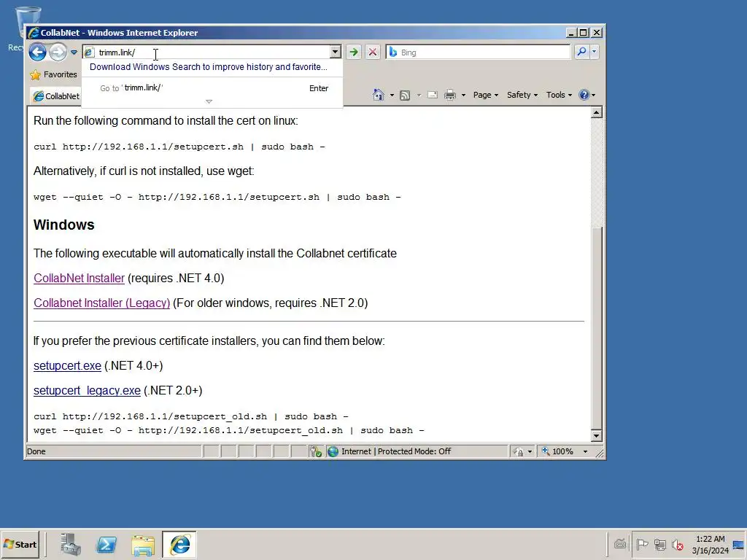Click the status bar security lock icon
The width and height of the screenshot is (747, 560).
tap(519, 451)
